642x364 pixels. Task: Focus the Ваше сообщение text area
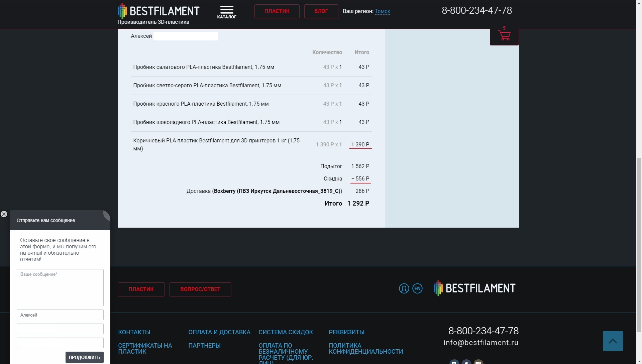(x=60, y=287)
